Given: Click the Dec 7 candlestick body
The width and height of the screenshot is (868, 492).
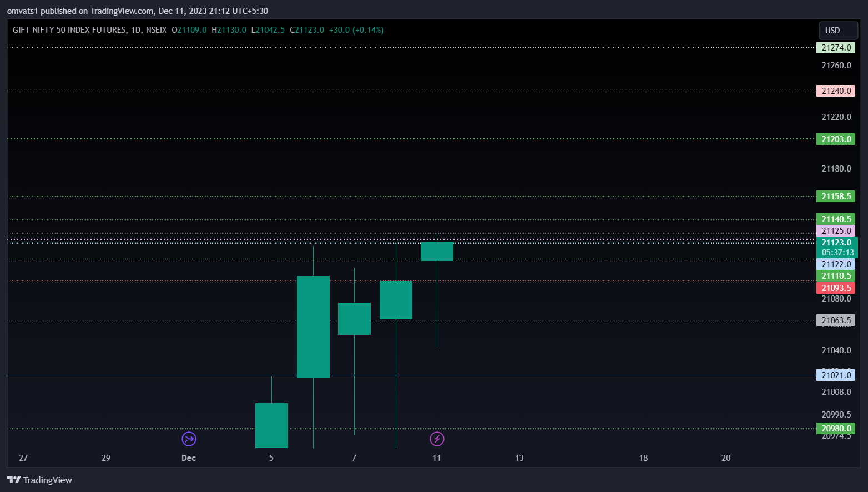Looking at the screenshot, I should (354, 319).
